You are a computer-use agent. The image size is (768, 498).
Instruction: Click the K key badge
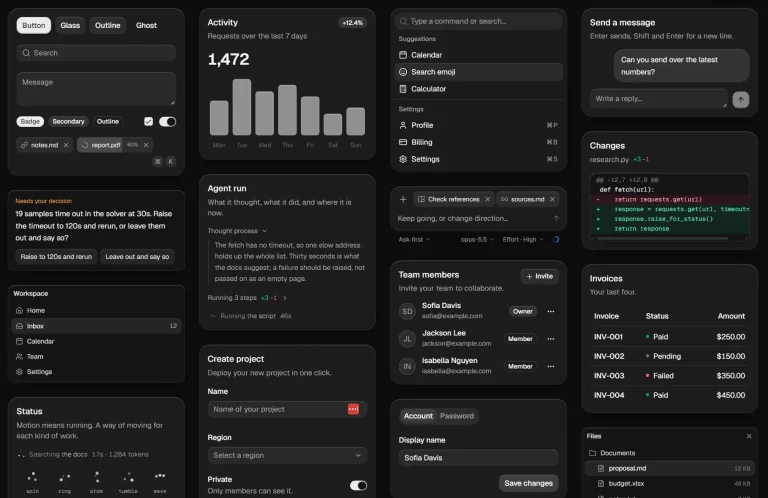click(170, 161)
